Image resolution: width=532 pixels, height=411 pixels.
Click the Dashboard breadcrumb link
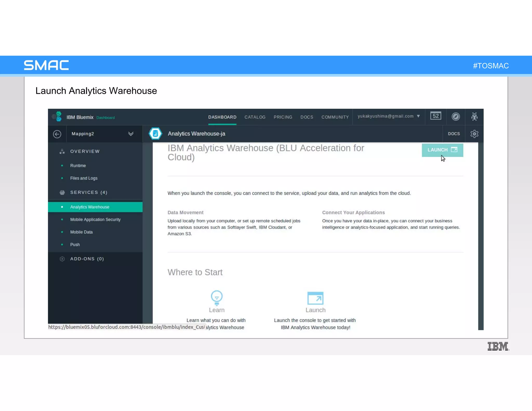105,118
